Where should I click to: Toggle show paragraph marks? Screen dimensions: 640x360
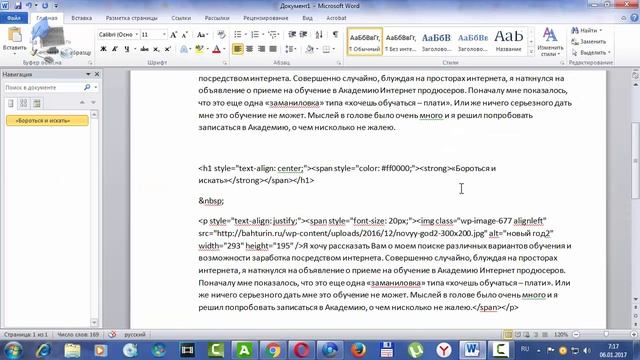click(335, 34)
